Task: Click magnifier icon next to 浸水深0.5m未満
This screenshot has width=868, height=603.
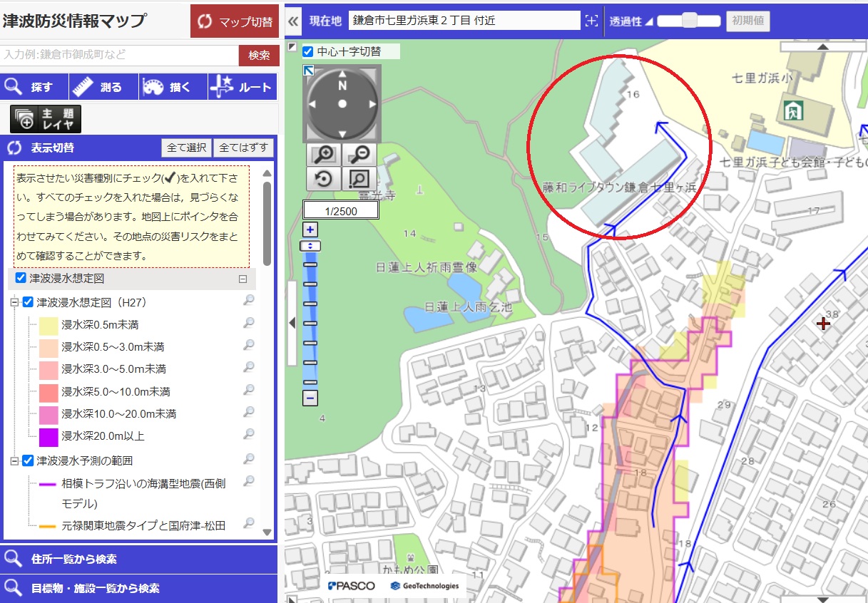Action: coord(249,324)
